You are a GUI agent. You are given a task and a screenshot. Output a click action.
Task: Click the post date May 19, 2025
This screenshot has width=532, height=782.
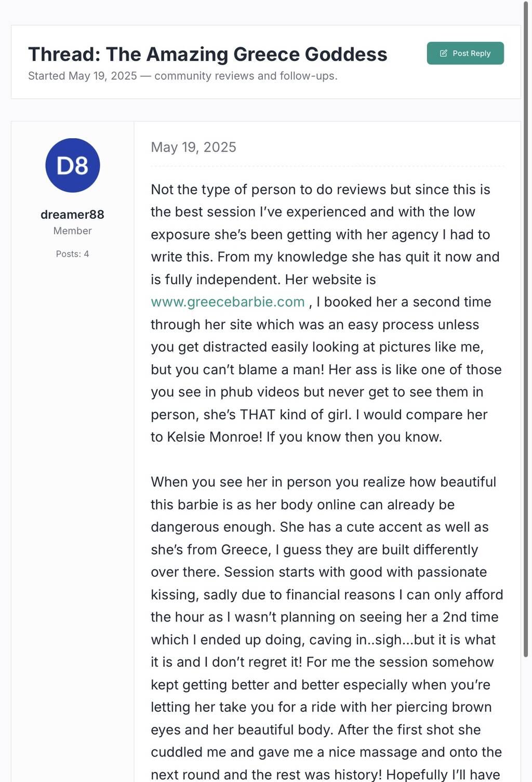(193, 148)
